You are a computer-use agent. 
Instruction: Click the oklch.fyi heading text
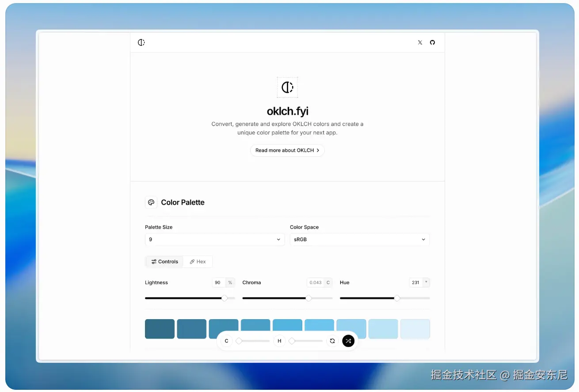coord(288,111)
